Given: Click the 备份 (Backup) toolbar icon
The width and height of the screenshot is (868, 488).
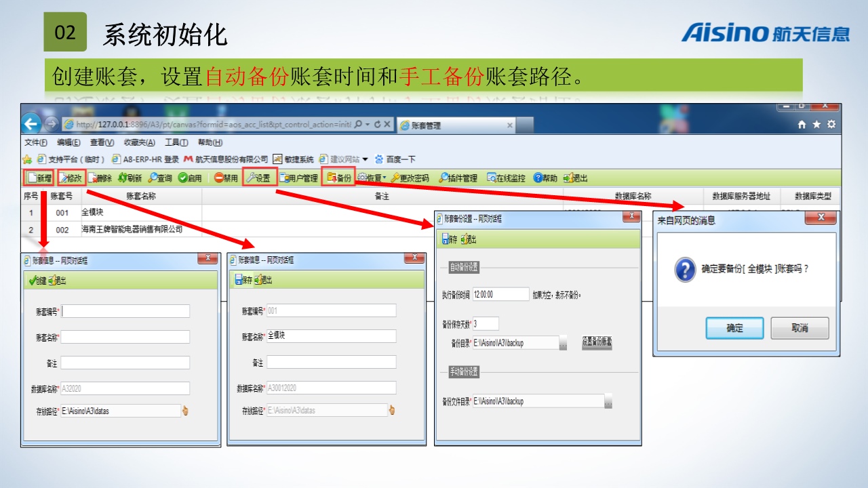Looking at the screenshot, I should point(338,178).
